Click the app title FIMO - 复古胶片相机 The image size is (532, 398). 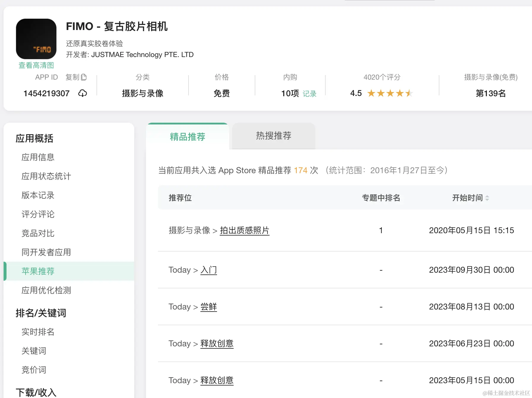(x=117, y=26)
